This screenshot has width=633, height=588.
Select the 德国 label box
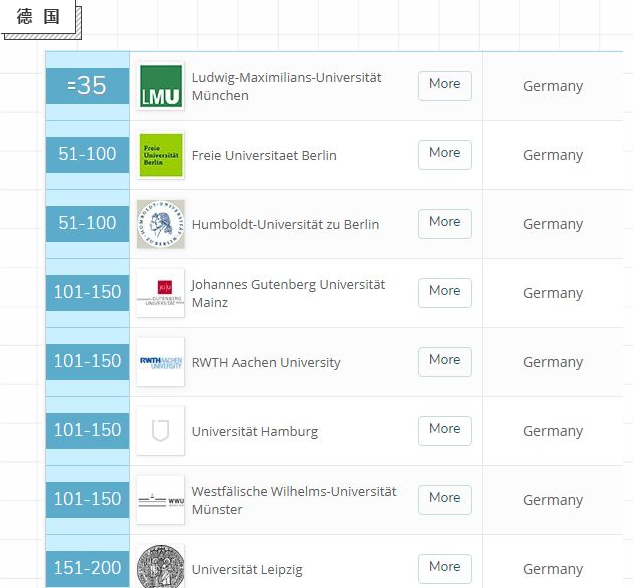coord(38,17)
